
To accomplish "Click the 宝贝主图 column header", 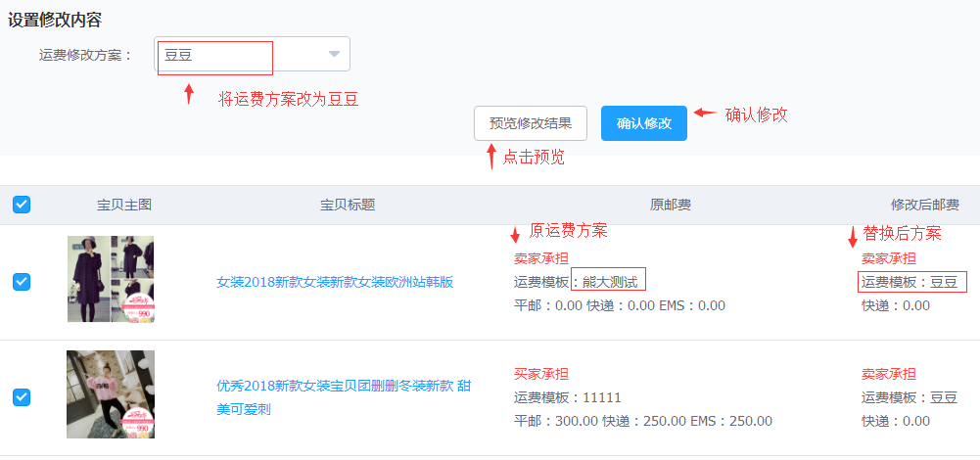I will tap(124, 205).
